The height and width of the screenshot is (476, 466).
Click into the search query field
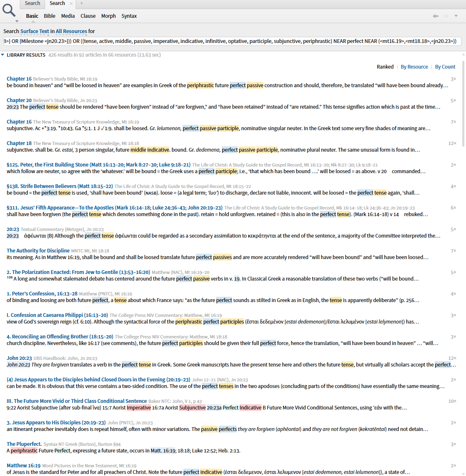tap(232, 41)
